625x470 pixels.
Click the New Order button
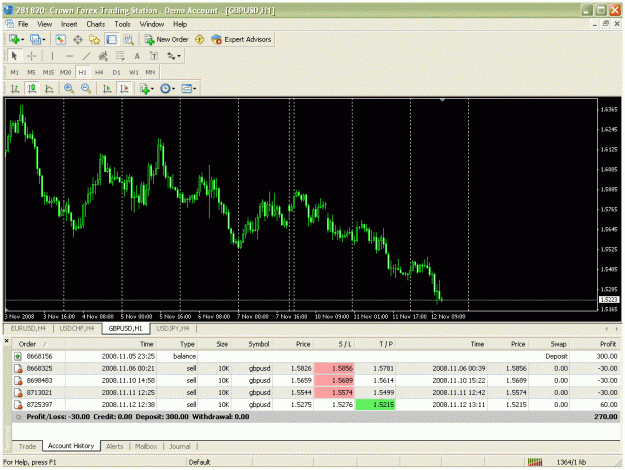(x=167, y=39)
